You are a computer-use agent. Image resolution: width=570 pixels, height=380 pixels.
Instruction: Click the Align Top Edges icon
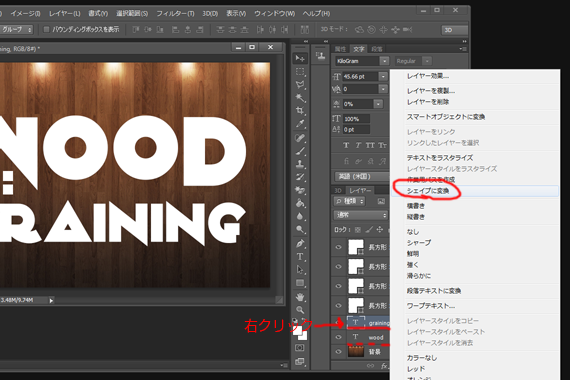pos(136,29)
